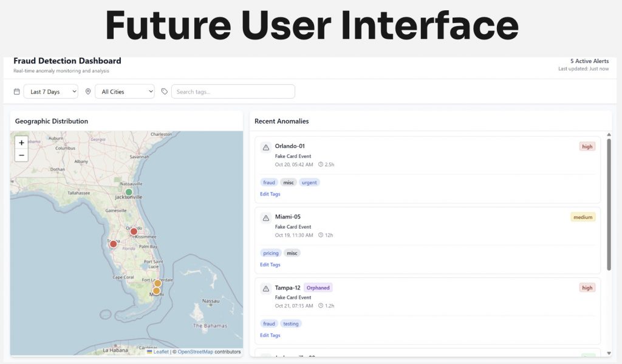Open the Leaflet attribution link
This screenshot has height=364, width=622.
coord(160,352)
